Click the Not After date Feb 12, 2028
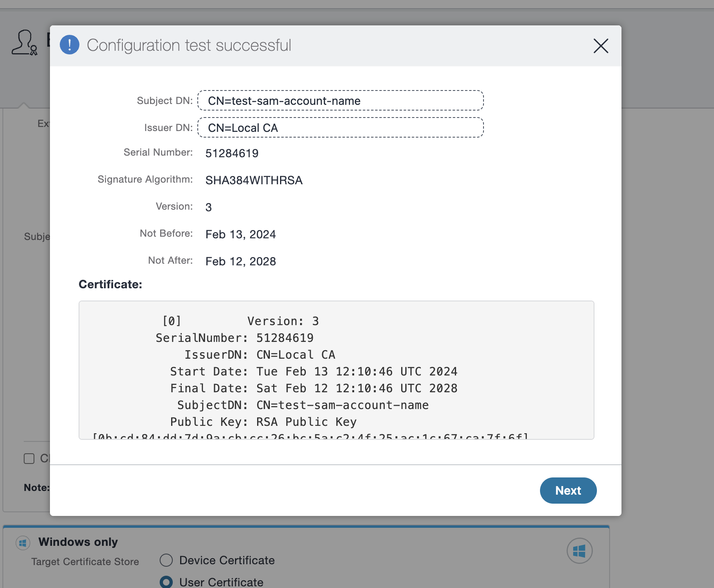The width and height of the screenshot is (714, 588). pyautogui.click(x=241, y=261)
